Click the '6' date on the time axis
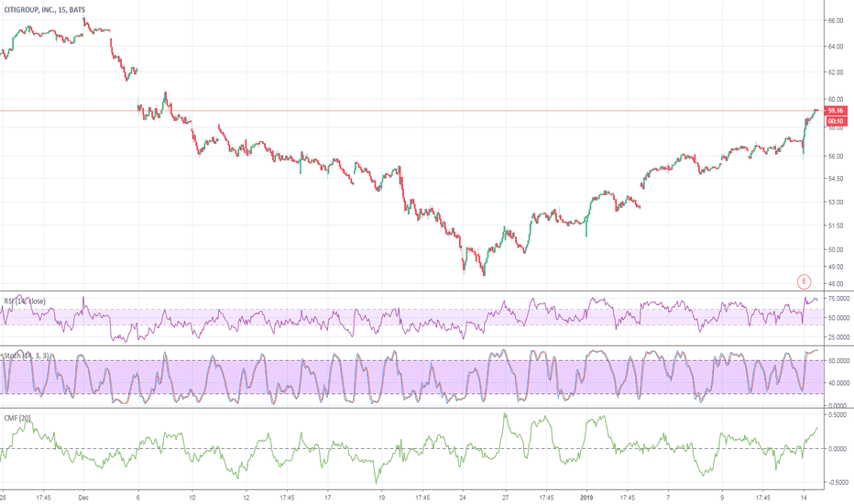 137,498
